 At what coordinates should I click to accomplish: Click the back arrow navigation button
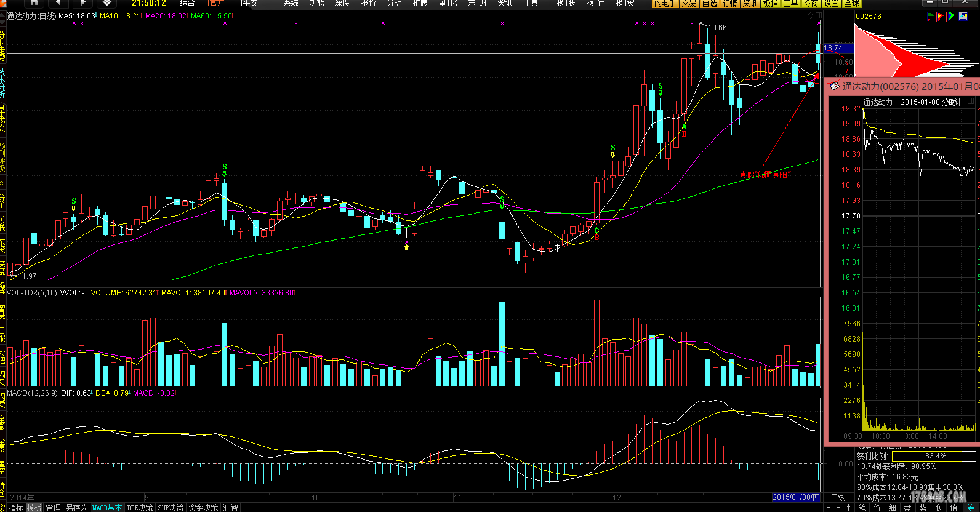(x=58, y=2)
